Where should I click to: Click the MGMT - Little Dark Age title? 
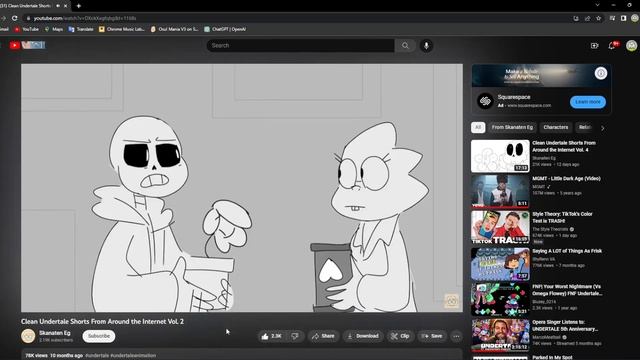[x=566, y=178]
